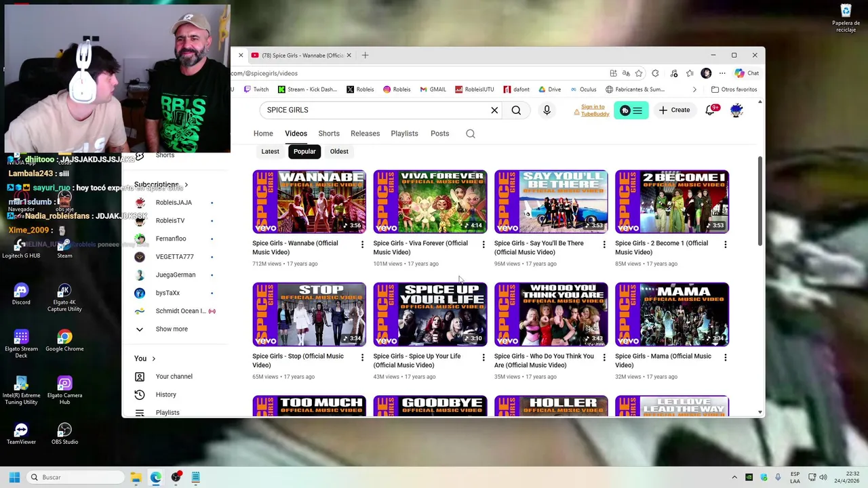Open the YouTube account avatar menu

click(x=736, y=110)
